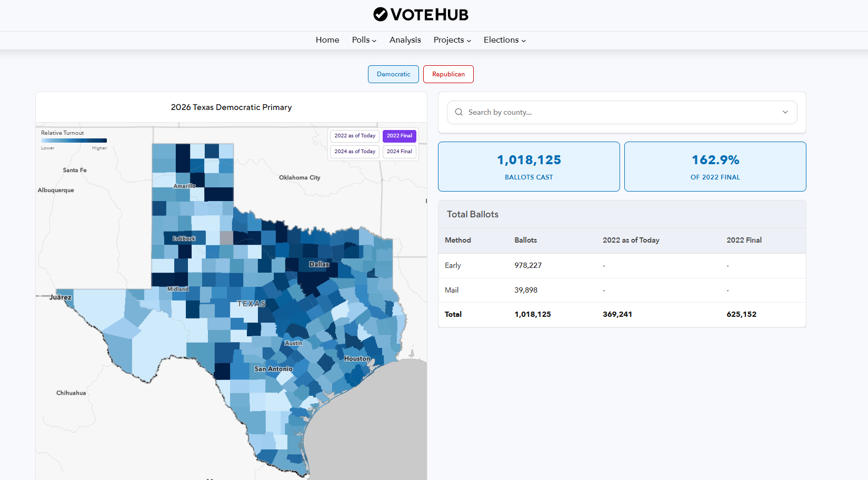Image resolution: width=868 pixels, height=480 pixels.
Task: Select the 2022 as of Today comparison
Action: click(x=355, y=136)
